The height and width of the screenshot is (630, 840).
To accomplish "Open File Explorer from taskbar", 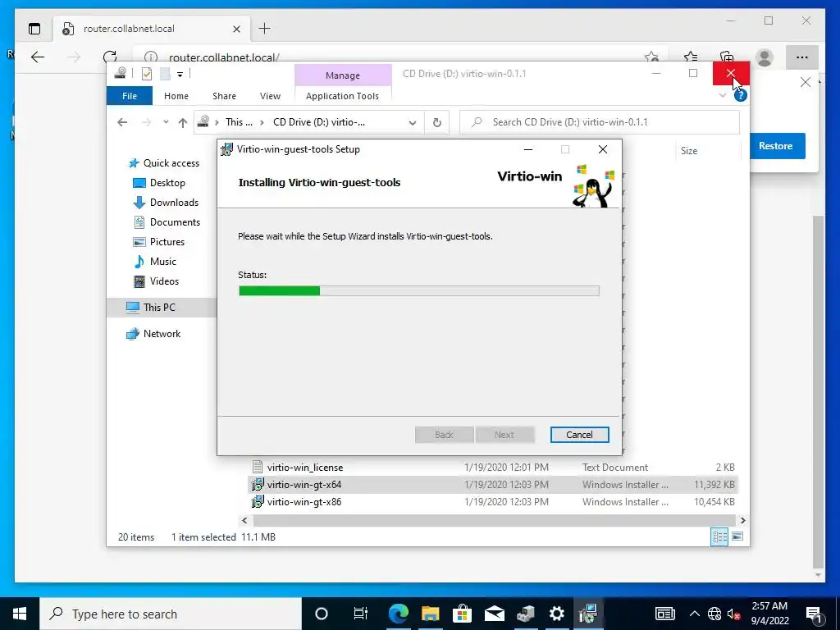I will 430,614.
